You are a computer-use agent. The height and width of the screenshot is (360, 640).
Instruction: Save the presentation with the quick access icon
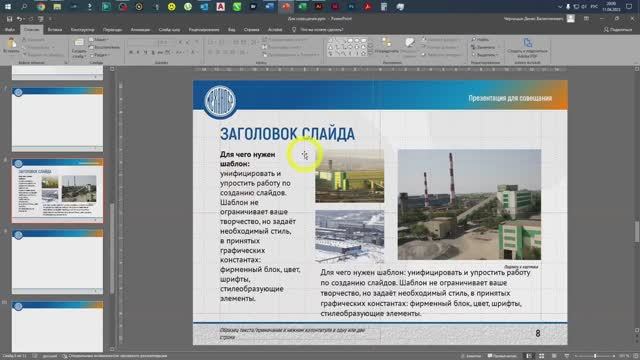coord(9,19)
